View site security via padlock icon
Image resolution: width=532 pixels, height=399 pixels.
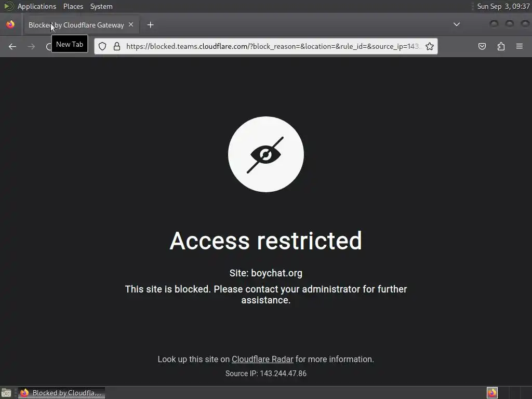117,46
